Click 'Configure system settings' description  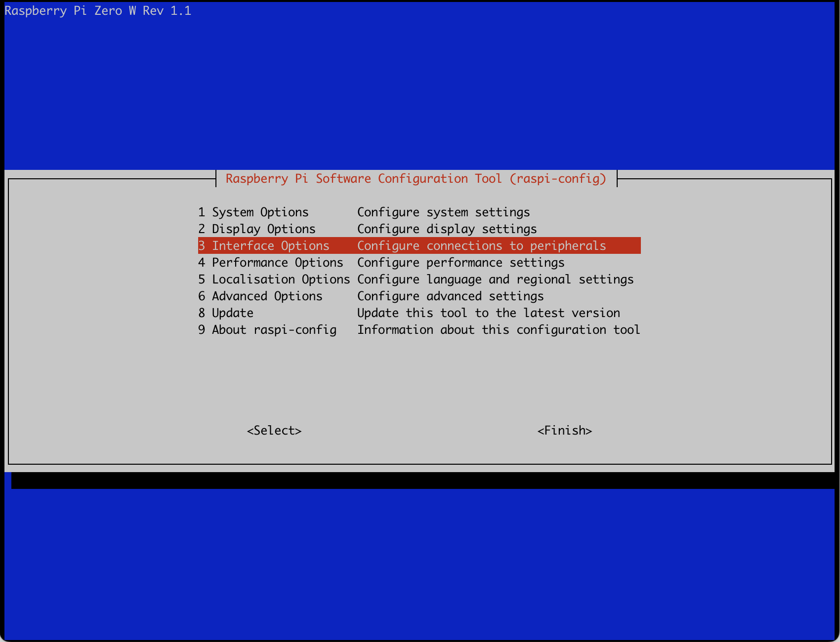click(444, 212)
